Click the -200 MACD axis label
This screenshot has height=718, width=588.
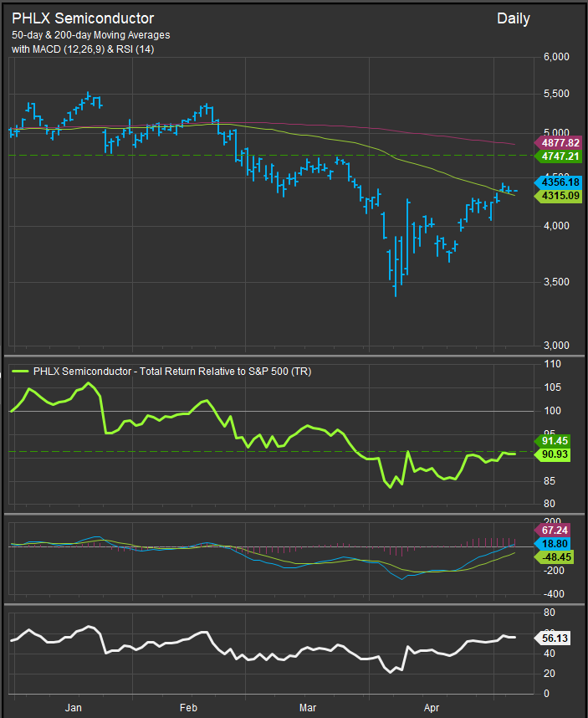pos(554,571)
